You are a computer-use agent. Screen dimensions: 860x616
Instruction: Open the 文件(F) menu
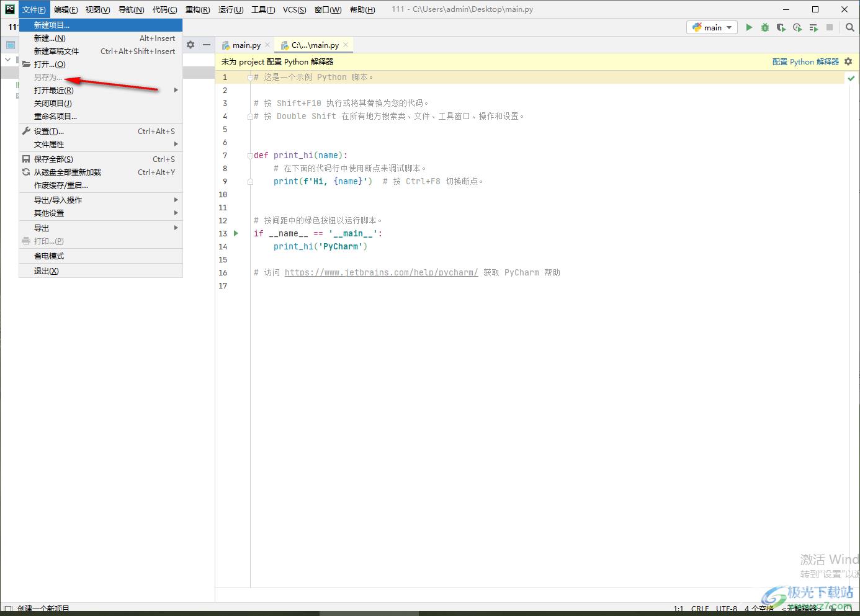click(34, 9)
